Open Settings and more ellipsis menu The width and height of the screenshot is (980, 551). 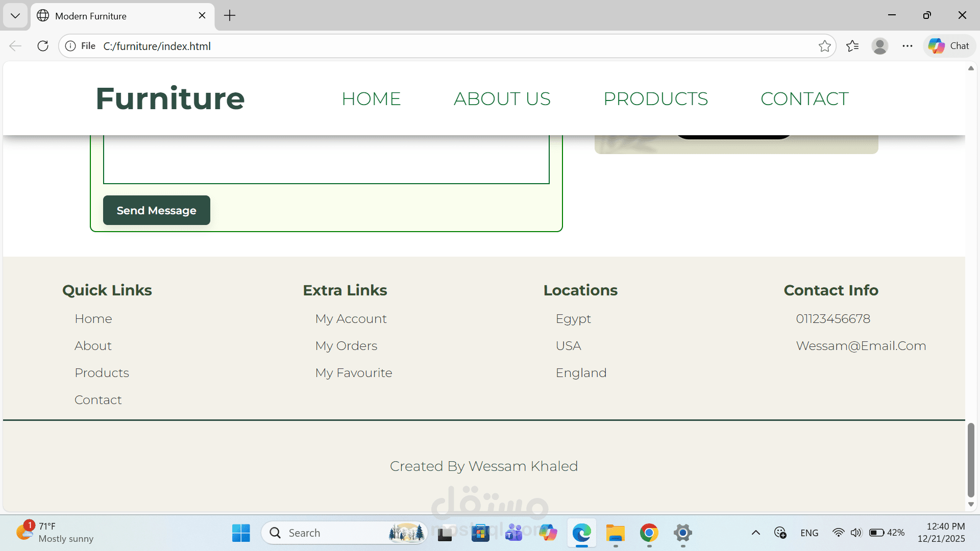(x=907, y=46)
